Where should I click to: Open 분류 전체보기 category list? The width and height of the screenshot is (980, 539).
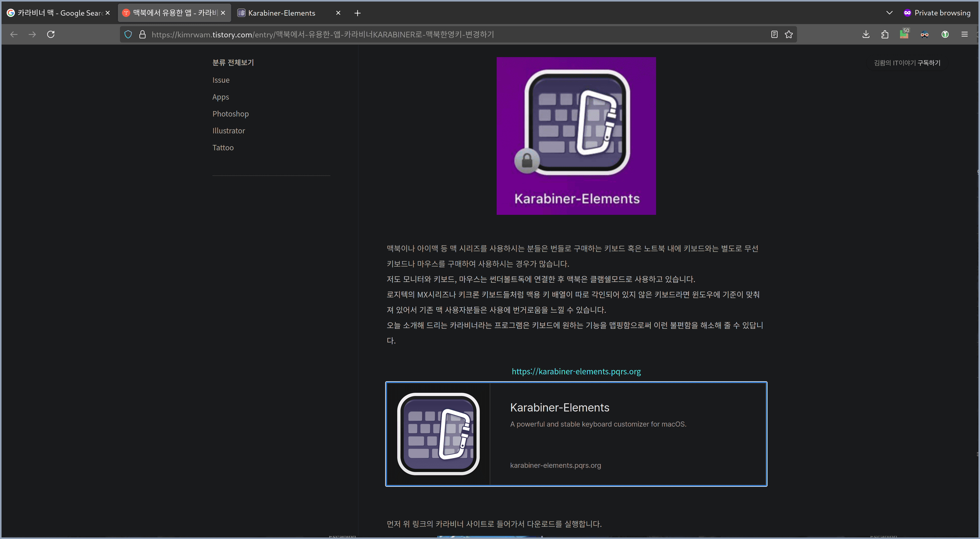(x=233, y=62)
